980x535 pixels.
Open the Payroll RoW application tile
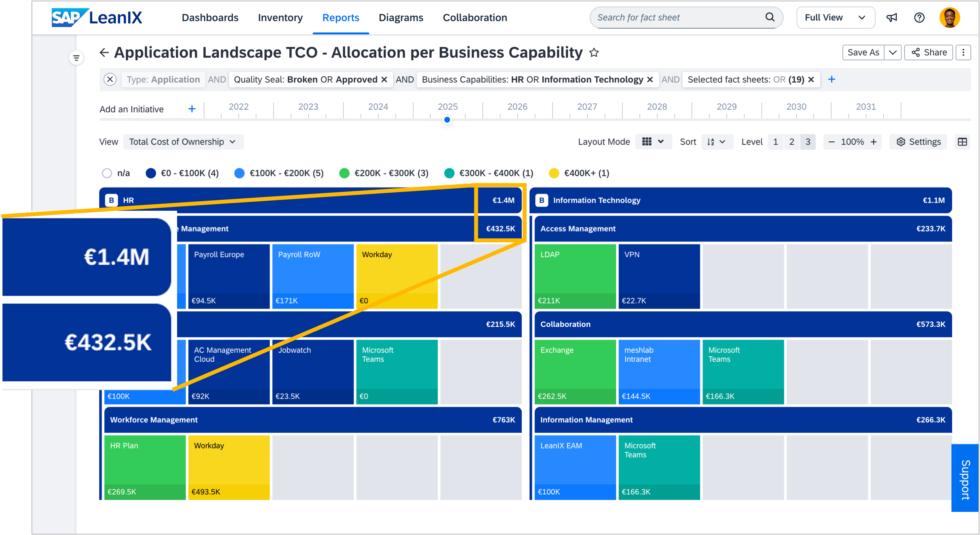coord(313,276)
